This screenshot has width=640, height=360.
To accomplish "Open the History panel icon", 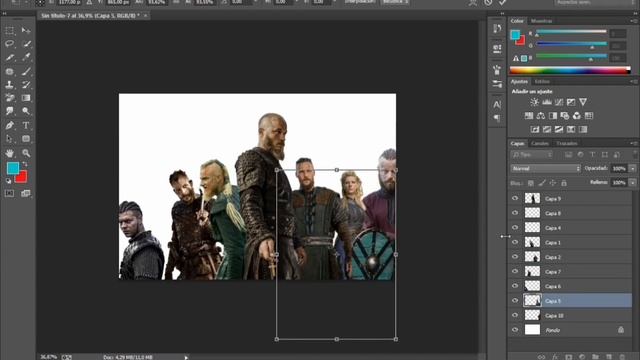I will coord(497,29).
